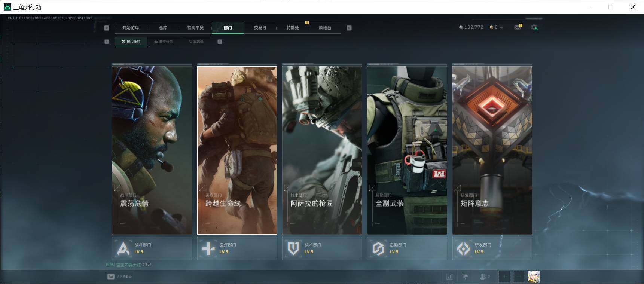Image resolution: width=644 pixels, height=284 pixels.
Task: Open the 开始游戏 tab
Action: click(x=130, y=28)
